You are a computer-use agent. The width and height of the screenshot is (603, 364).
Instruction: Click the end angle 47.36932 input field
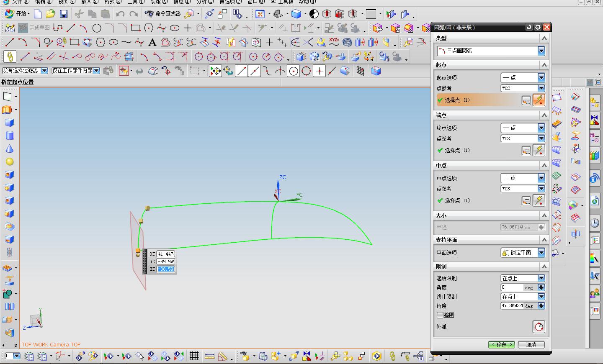point(512,306)
